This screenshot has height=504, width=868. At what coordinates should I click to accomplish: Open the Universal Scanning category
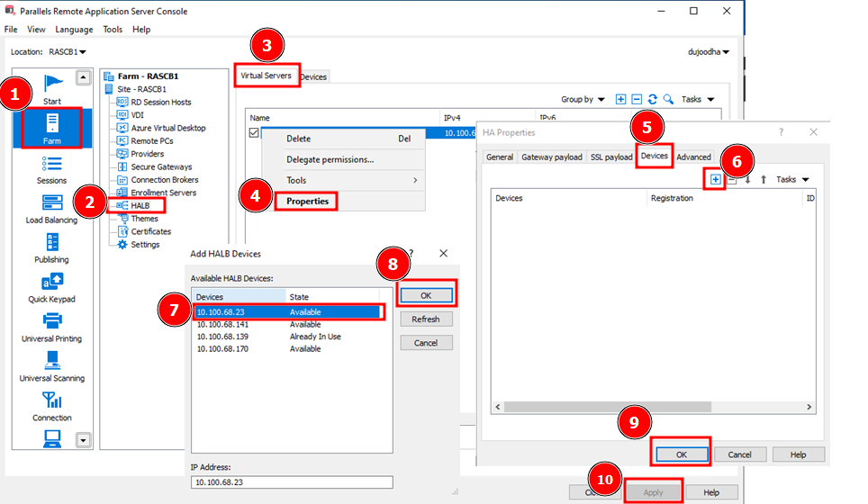(x=51, y=367)
